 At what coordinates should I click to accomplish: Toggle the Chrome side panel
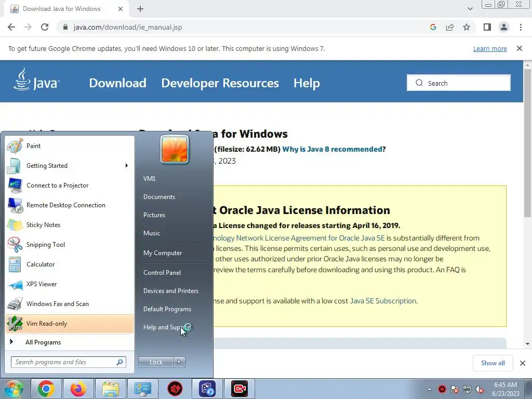pyautogui.click(x=487, y=27)
